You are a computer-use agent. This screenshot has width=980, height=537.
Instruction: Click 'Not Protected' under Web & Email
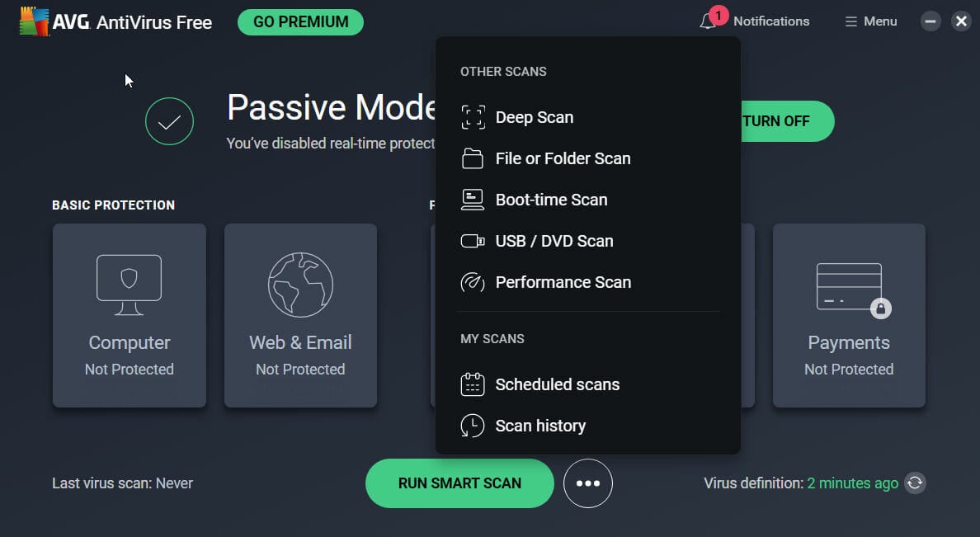point(300,370)
